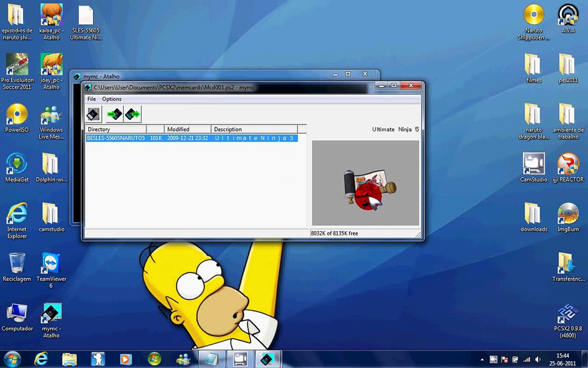The image size is (588, 368).
Task: Select the 'Dolphin-wi...' desktop folder
Action: (x=51, y=168)
